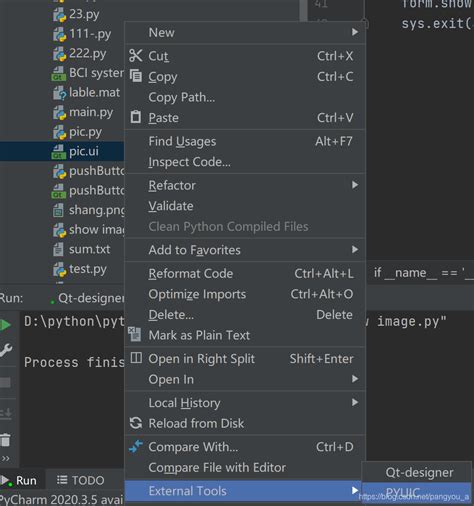
Task: Click the Open in Right Split icon
Action: click(136, 358)
